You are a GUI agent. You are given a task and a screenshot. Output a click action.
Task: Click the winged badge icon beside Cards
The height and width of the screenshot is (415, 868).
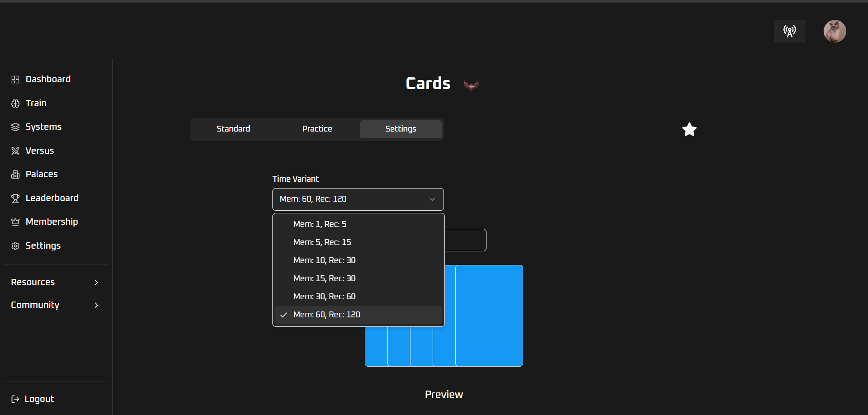click(x=471, y=85)
